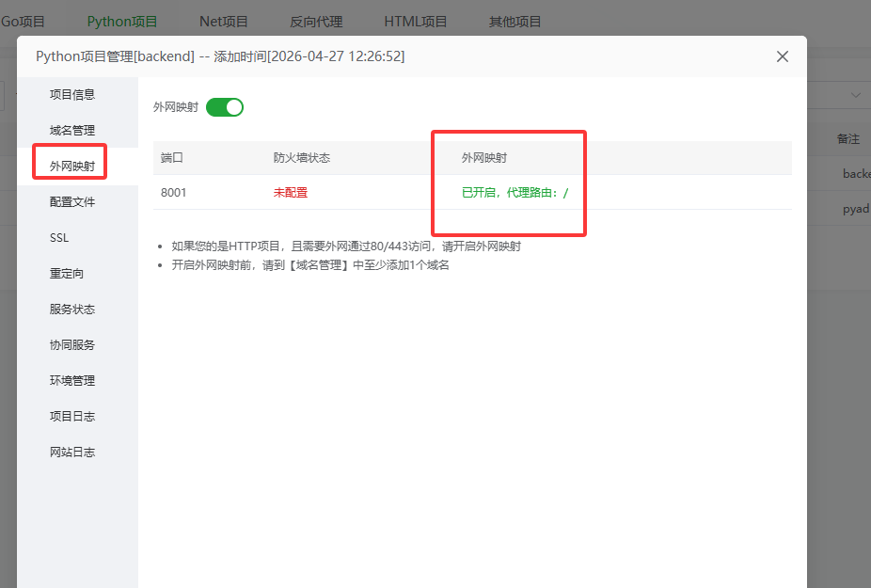Toggle the 外网映射 switch off
Screen dimensions: 871x588
click(x=225, y=107)
